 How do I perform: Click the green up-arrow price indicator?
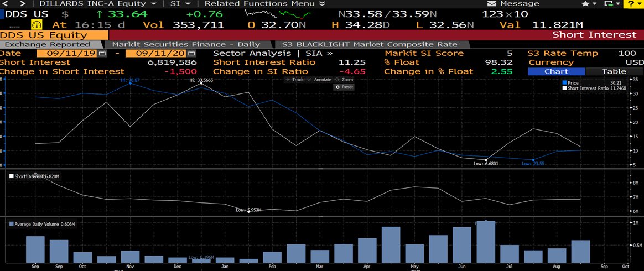[100, 14]
